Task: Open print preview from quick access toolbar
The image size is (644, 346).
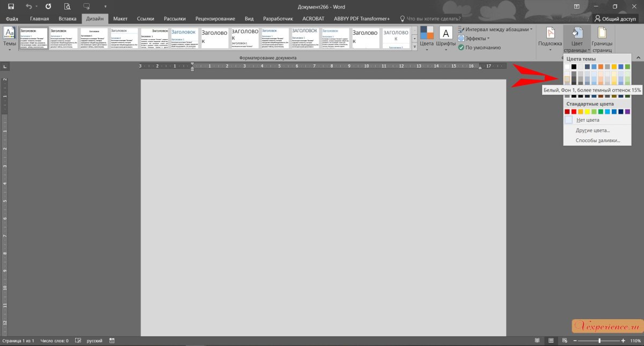Action: click(x=67, y=6)
